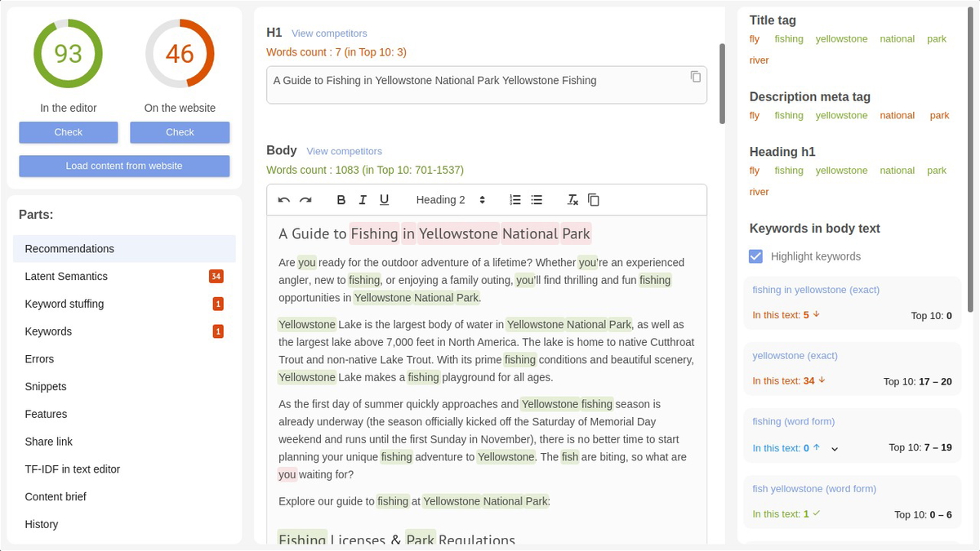The image size is (980, 551).
Task: Apply Italic formatting in the text editor
Action: click(x=363, y=199)
